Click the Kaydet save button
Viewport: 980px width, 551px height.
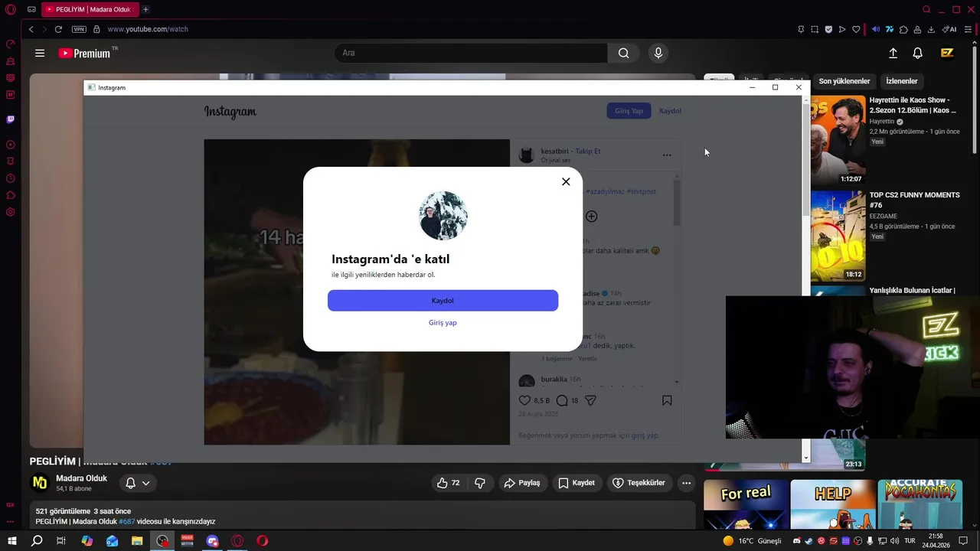(577, 483)
